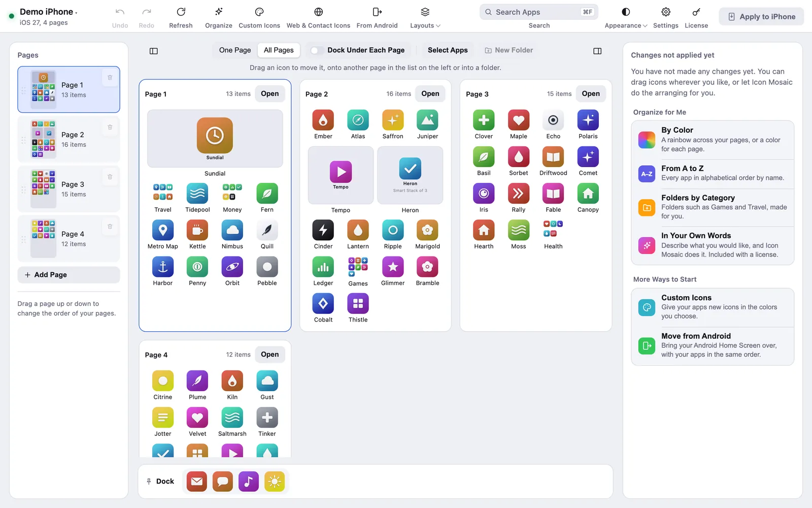Select Page 3 in Pages list
This screenshot has height=508, width=812.
69,189
